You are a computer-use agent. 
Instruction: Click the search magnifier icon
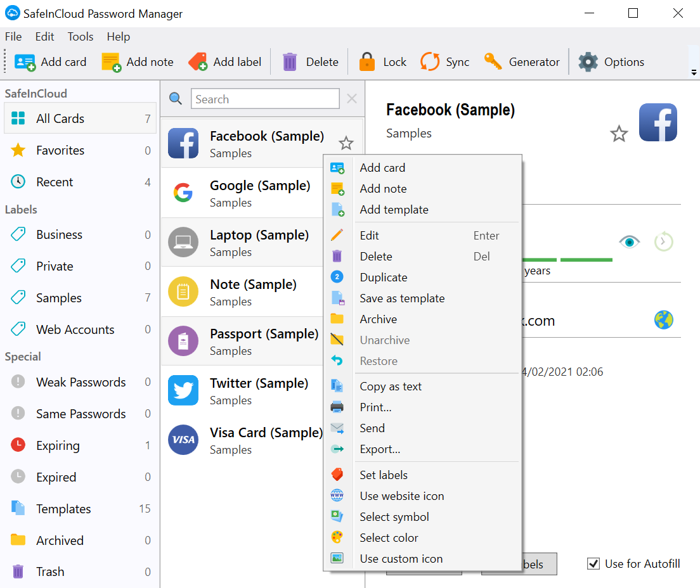[176, 99]
